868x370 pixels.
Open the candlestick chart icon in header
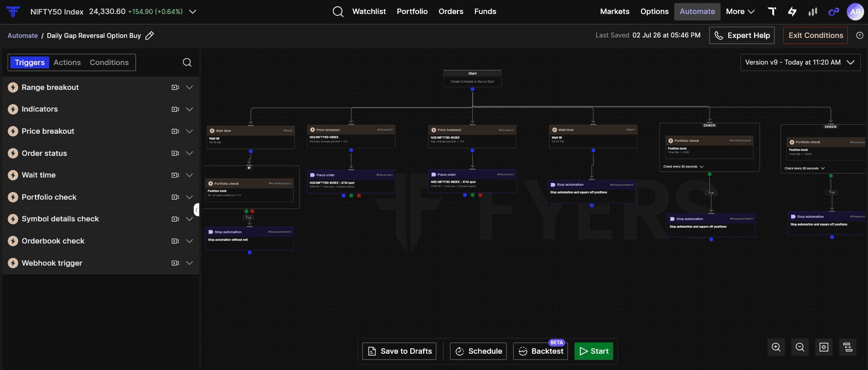coord(813,12)
